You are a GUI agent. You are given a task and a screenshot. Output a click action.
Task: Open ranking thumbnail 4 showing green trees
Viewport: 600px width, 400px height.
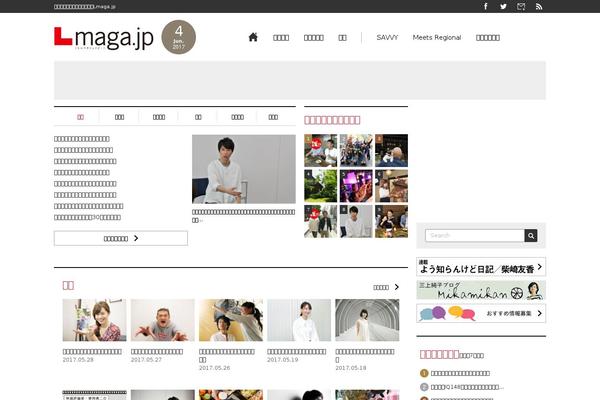(x=321, y=186)
